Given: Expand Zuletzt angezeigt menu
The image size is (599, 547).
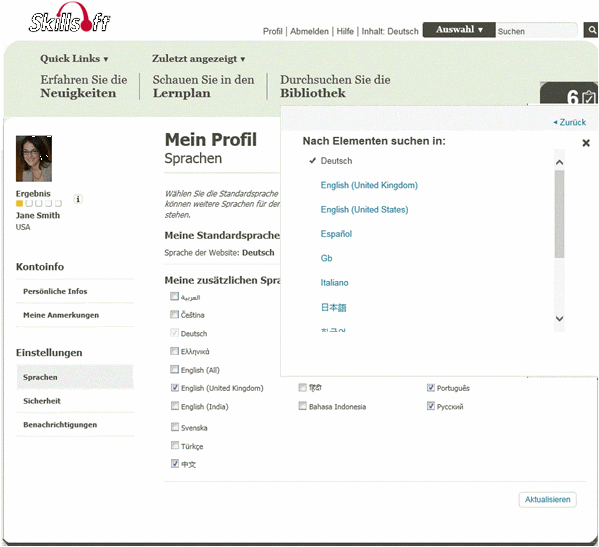Looking at the screenshot, I should [198, 59].
